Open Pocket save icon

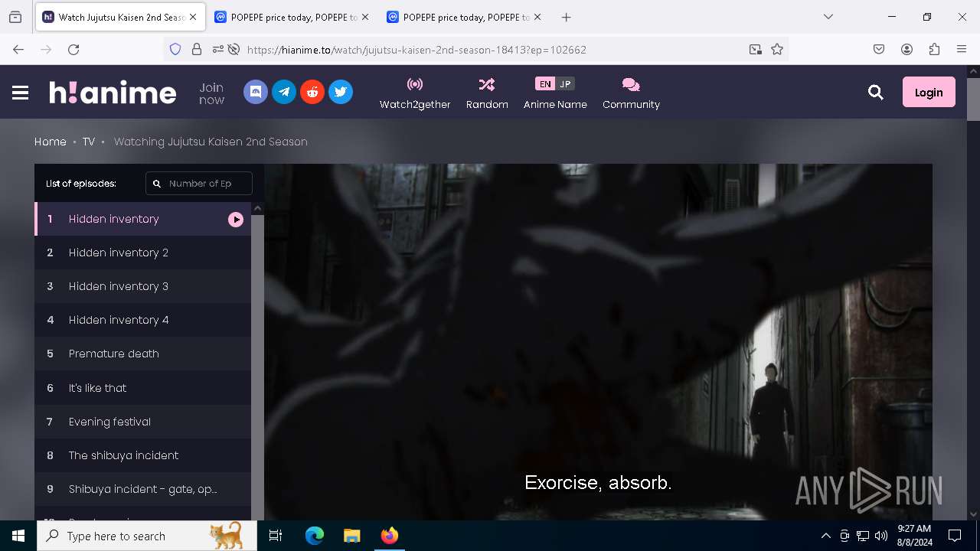[x=879, y=49]
